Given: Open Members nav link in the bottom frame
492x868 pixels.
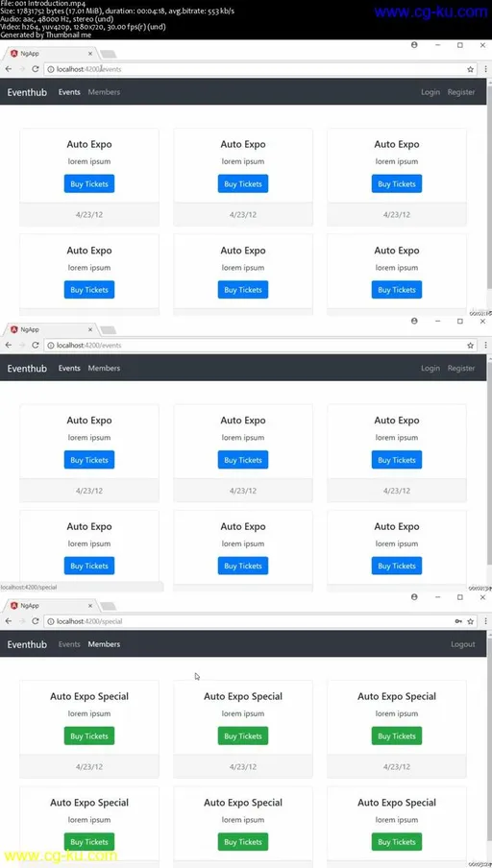Looking at the screenshot, I should [104, 644].
